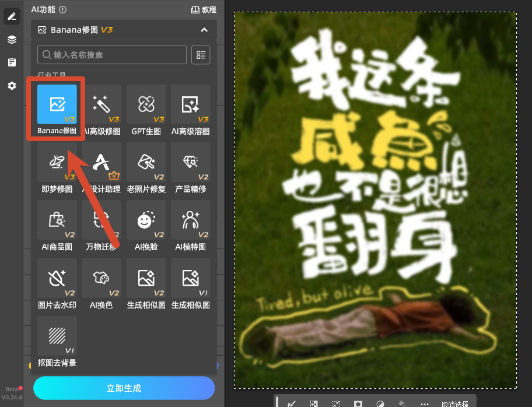Click the canvas poster image

coord(375,201)
